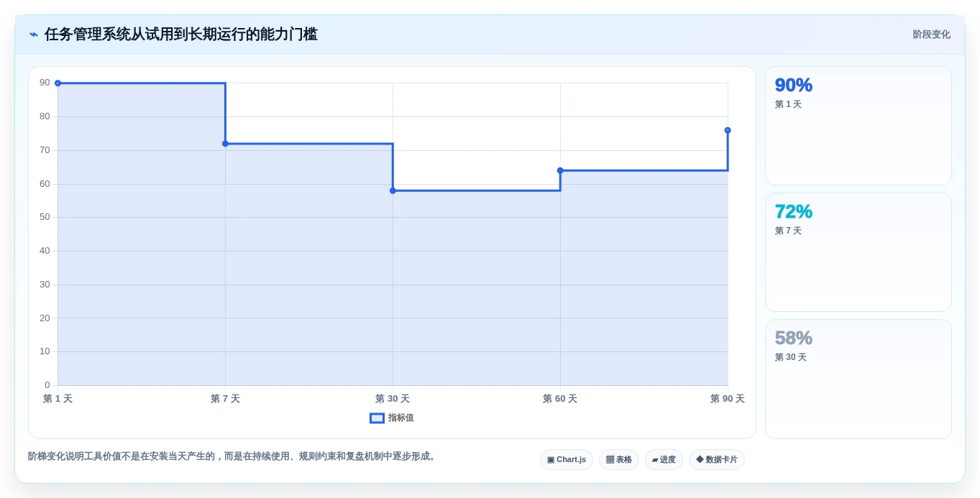Click the data point at 第 30 天 value 58
The width and height of the screenshot is (980, 498).
[393, 190]
